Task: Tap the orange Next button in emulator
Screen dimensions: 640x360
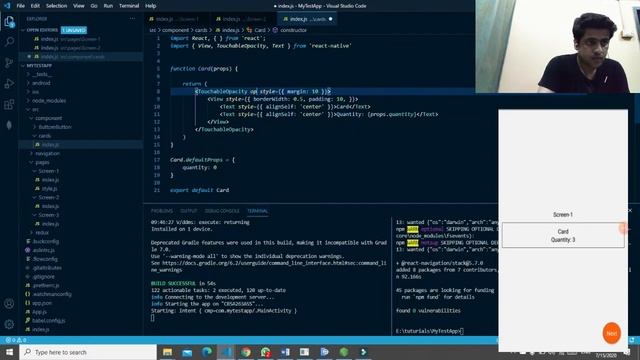Action: pyautogui.click(x=611, y=333)
